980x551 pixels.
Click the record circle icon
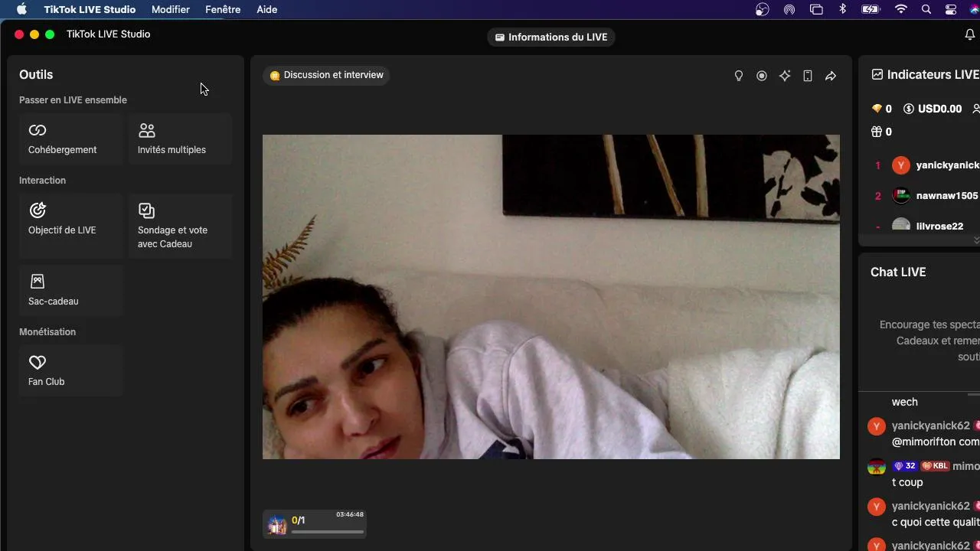click(x=762, y=76)
